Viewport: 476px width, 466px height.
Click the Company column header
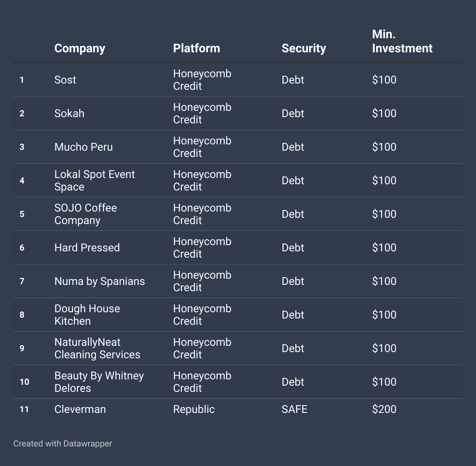tap(80, 48)
